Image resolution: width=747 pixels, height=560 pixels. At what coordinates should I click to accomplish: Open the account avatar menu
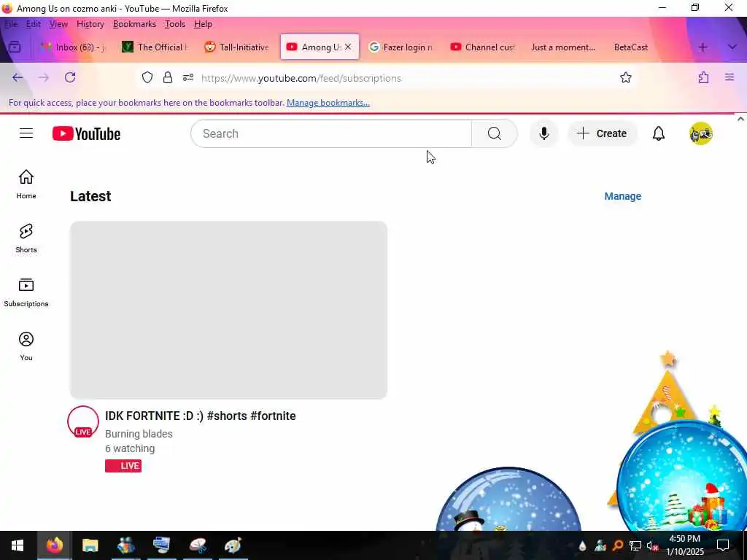(x=701, y=134)
